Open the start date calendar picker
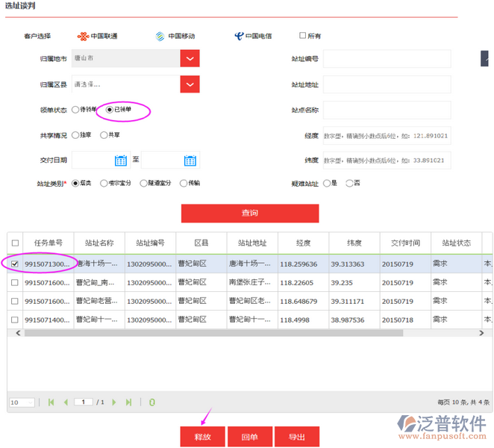The image size is (494, 448). coord(121,160)
